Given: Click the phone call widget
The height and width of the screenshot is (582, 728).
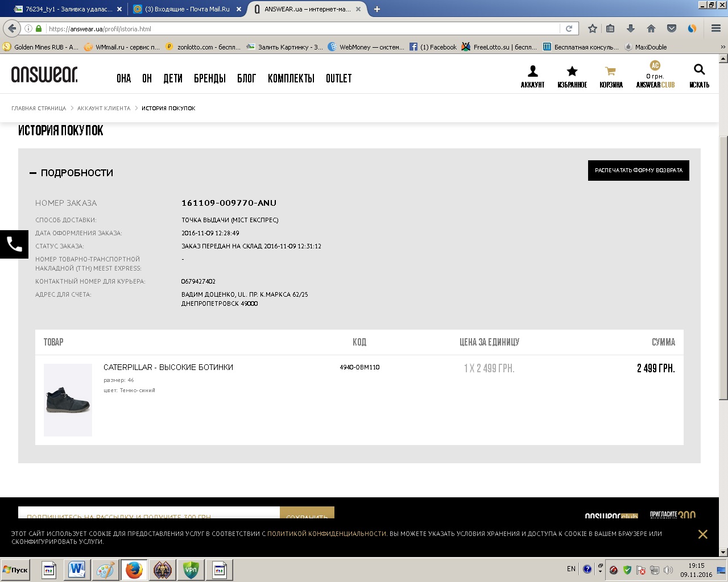Looking at the screenshot, I should click(14, 244).
